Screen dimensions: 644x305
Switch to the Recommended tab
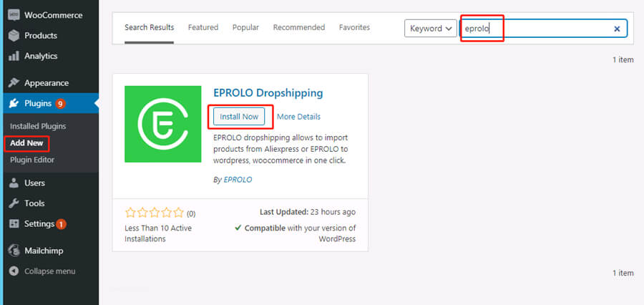299,27
